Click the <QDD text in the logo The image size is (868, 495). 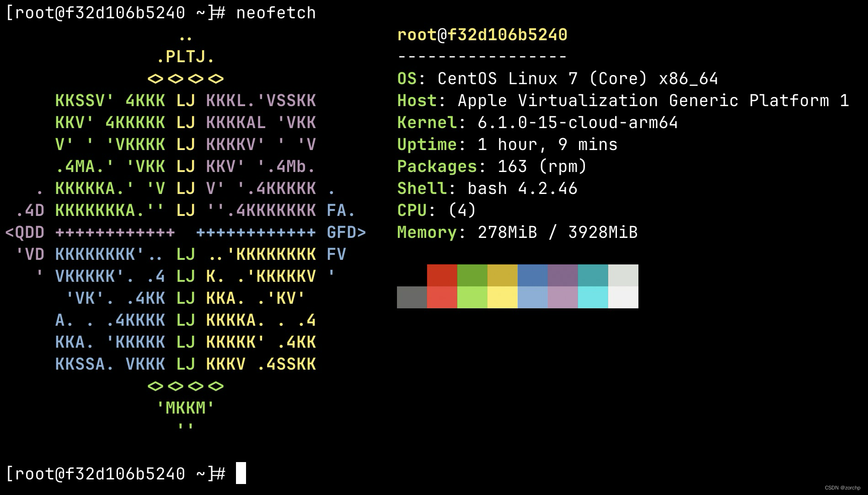tap(25, 232)
